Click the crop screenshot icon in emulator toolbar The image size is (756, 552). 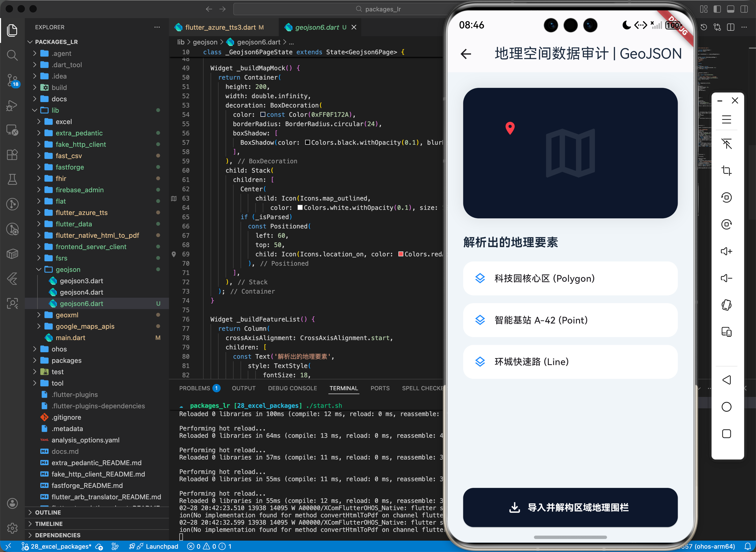pyautogui.click(x=727, y=171)
